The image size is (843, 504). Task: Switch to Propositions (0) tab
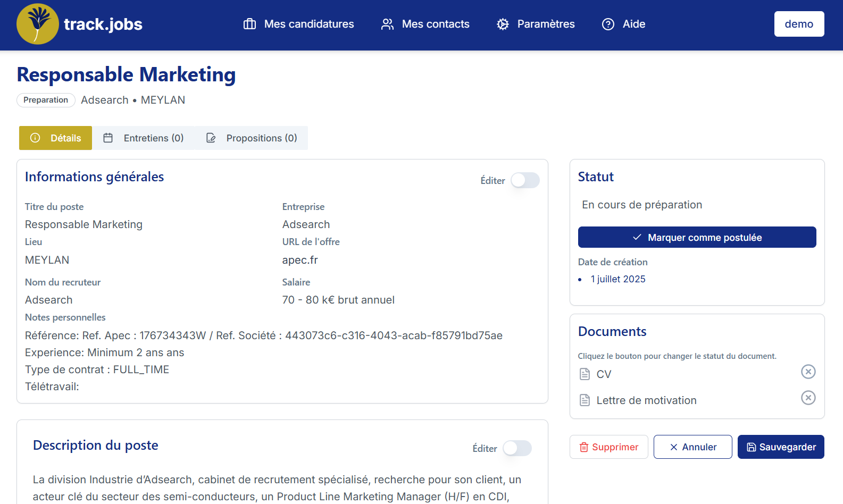[x=251, y=138]
